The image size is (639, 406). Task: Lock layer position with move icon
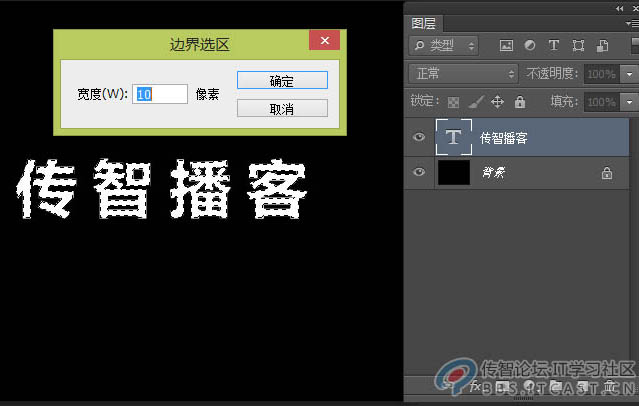click(x=498, y=101)
